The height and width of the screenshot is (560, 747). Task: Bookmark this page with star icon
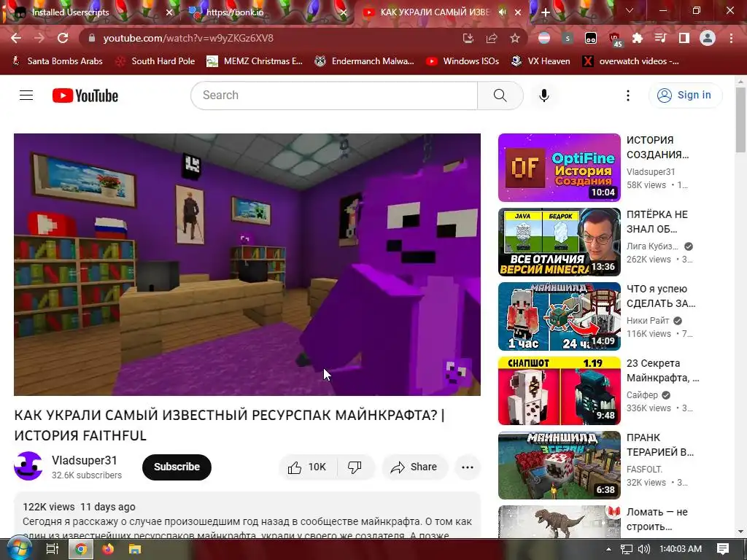pyautogui.click(x=515, y=38)
